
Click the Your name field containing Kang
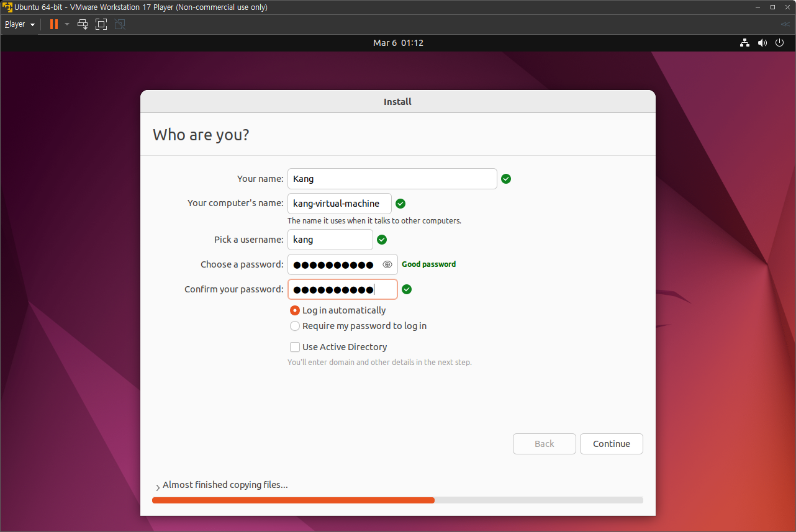392,179
